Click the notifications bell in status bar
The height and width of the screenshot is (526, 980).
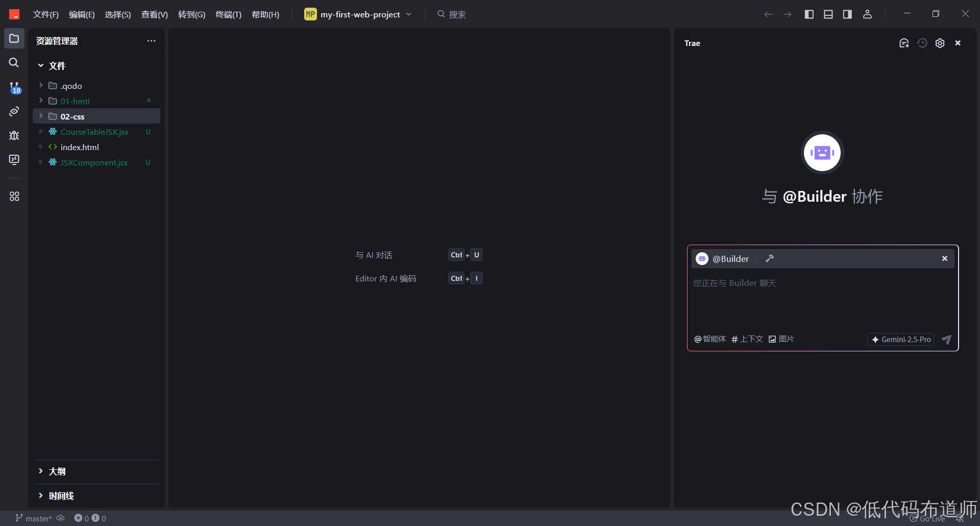(960, 518)
